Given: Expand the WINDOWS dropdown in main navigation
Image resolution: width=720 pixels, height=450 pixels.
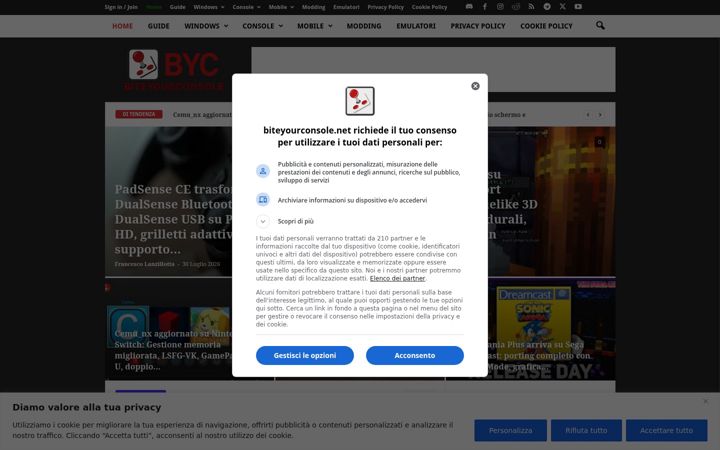Looking at the screenshot, I should click(x=206, y=26).
